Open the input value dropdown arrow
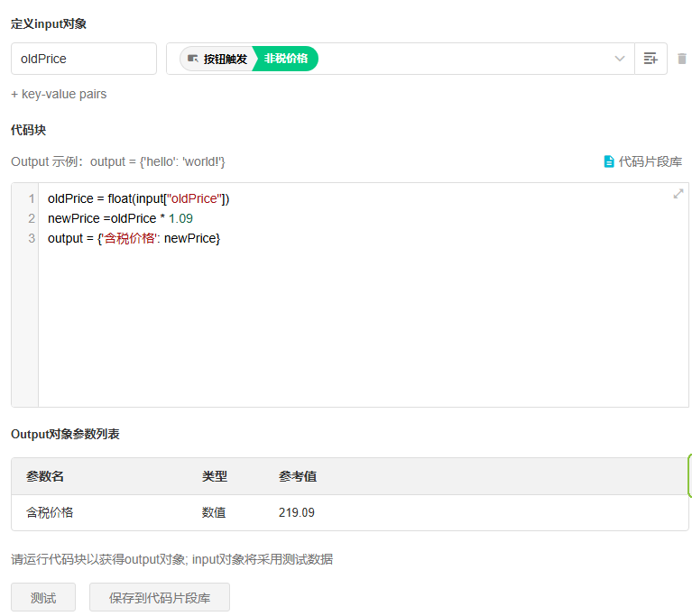This screenshot has height=616, width=692. tap(620, 59)
